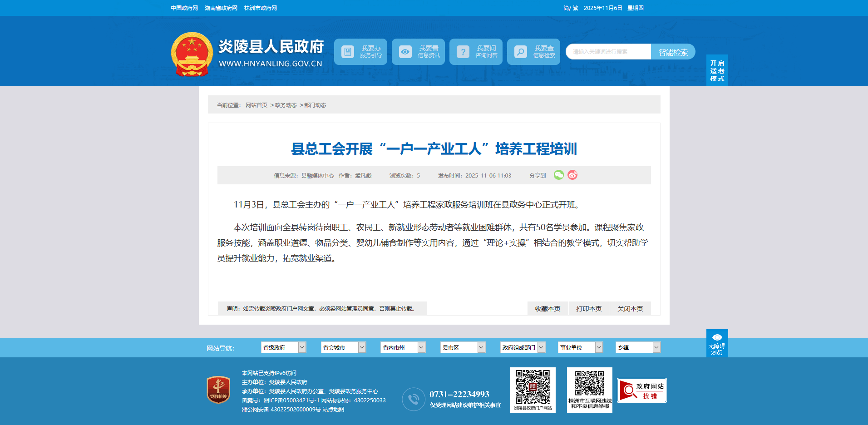The width and height of the screenshot is (868, 425).
Task: Open the 湖南省政府网 top link
Action: coord(221,8)
